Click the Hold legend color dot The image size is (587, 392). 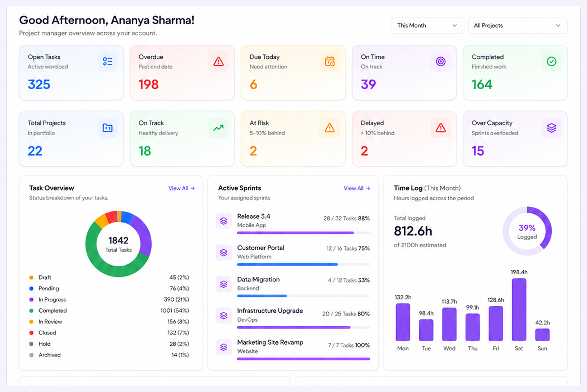31,344
